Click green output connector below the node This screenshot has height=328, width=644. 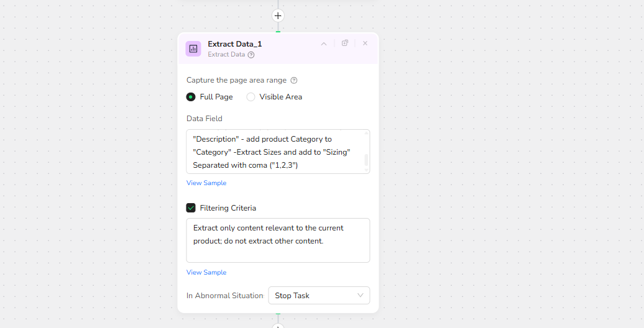click(278, 314)
